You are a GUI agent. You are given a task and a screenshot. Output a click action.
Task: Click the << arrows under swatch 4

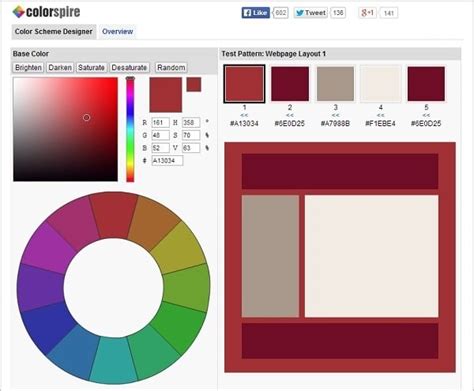point(381,115)
